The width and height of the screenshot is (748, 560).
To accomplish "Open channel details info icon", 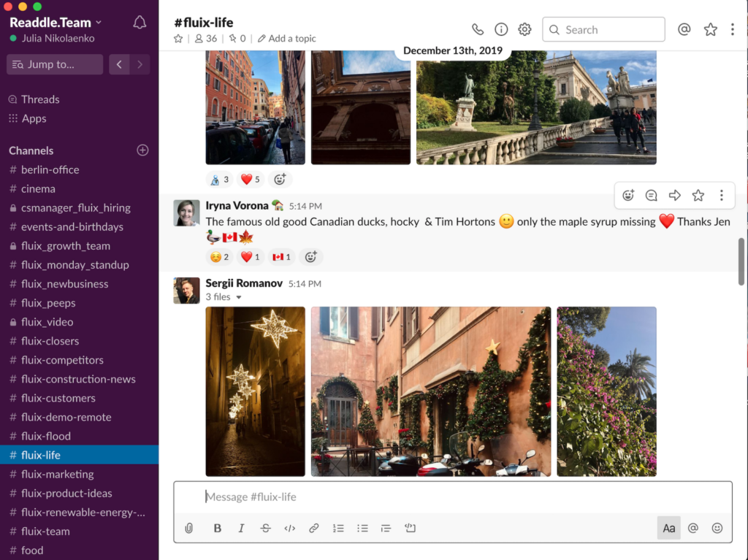I will coord(501,29).
